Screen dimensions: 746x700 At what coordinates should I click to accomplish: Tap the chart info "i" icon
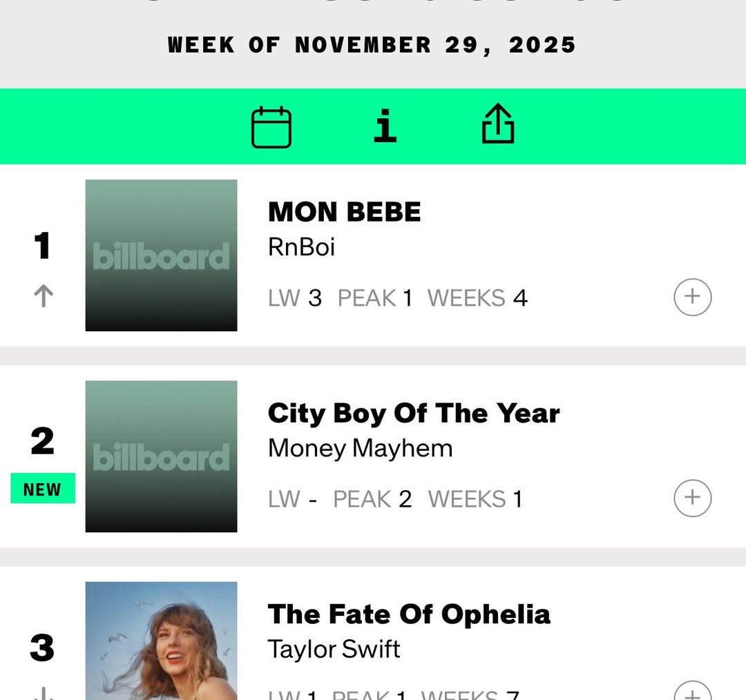click(x=385, y=126)
